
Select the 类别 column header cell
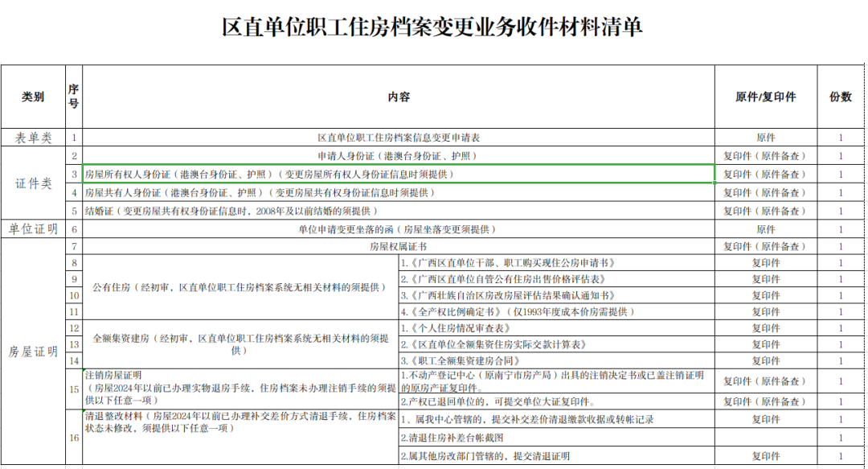(33, 97)
